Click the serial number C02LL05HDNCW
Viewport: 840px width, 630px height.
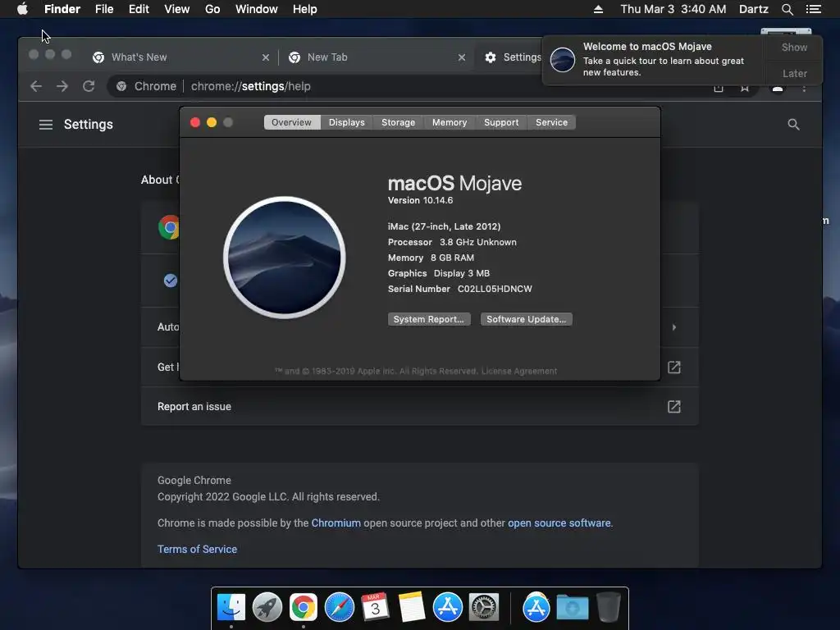click(x=495, y=289)
